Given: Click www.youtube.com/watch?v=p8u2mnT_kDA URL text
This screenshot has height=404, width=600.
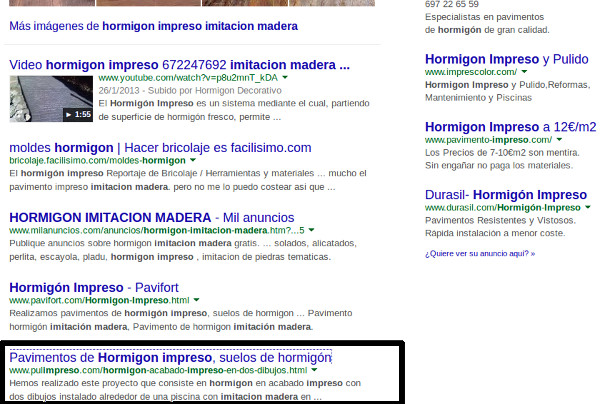Looking at the screenshot, I should tap(188, 78).
